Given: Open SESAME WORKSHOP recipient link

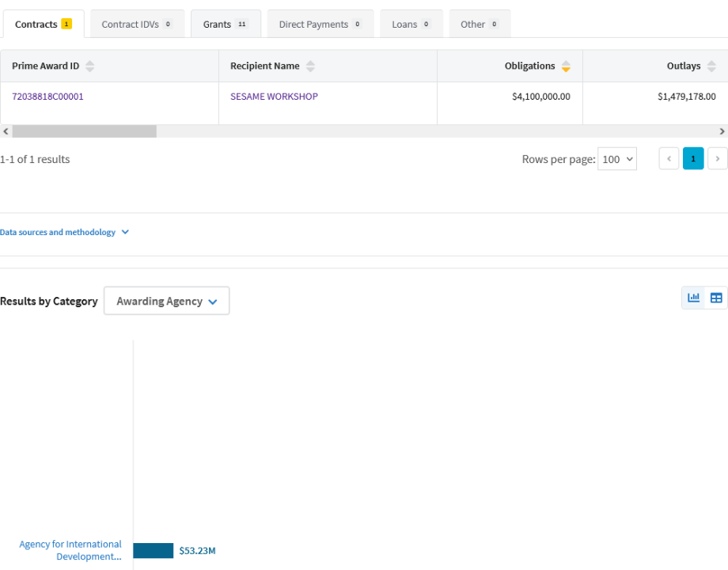Looking at the screenshot, I should 274,97.
